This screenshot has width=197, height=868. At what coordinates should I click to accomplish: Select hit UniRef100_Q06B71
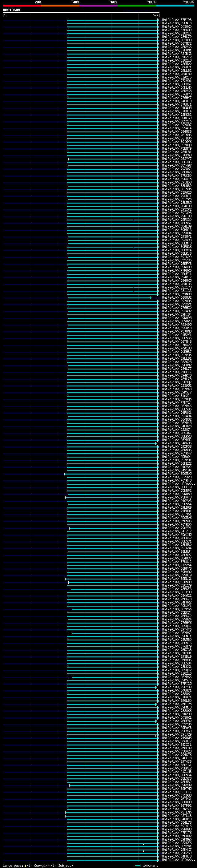[177, 67]
